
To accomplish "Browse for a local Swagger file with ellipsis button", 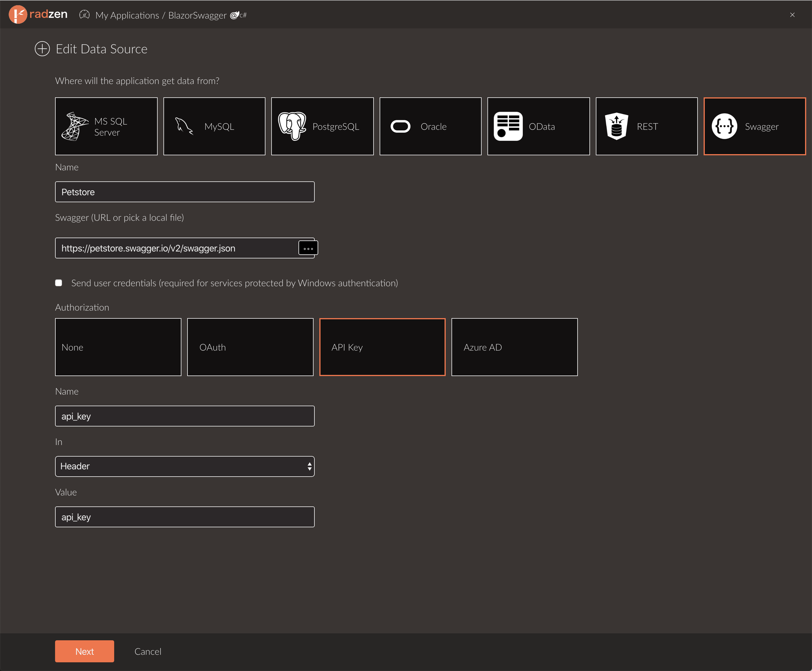I will pos(308,248).
